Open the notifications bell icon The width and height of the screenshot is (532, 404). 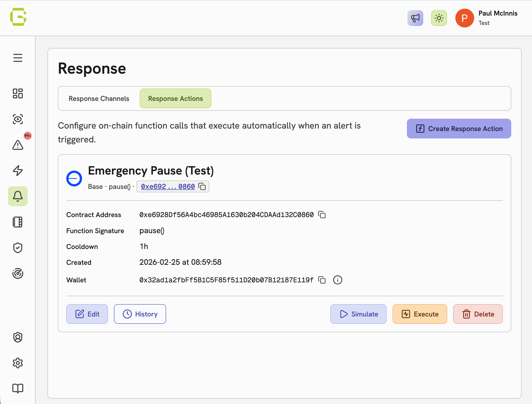coord(18,196)
